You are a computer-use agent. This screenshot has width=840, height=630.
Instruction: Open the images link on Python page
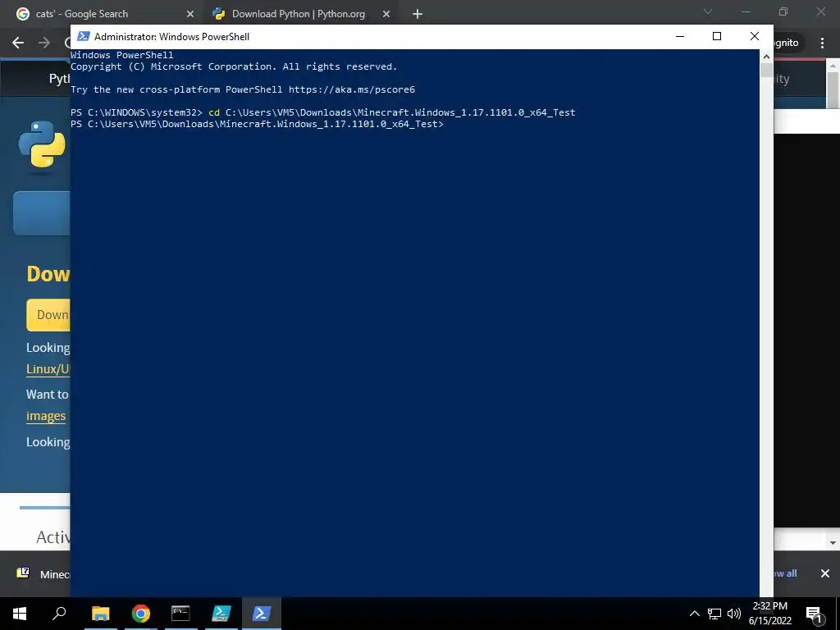pyautogui.click(x=46, y=416)
